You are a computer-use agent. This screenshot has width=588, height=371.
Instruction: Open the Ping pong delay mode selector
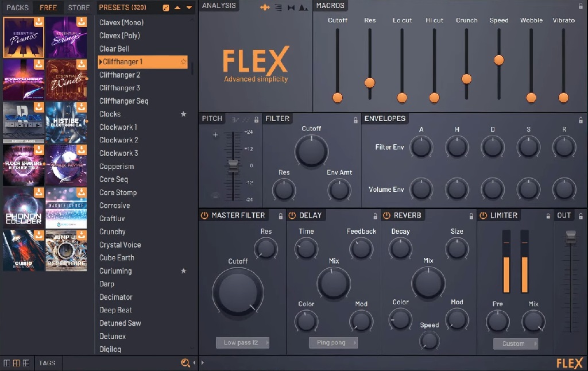[x=333, y=342]
